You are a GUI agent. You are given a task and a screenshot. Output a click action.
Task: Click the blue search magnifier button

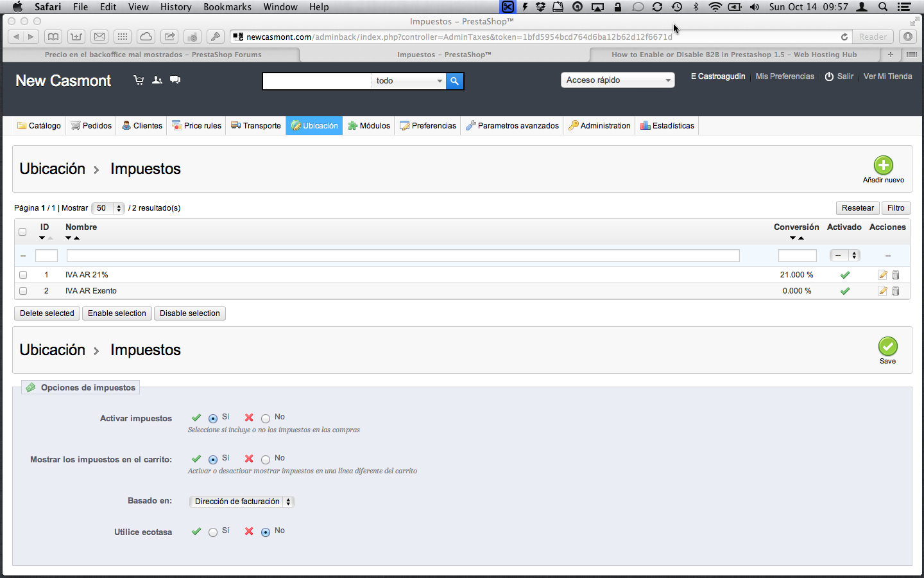point(454,81)
